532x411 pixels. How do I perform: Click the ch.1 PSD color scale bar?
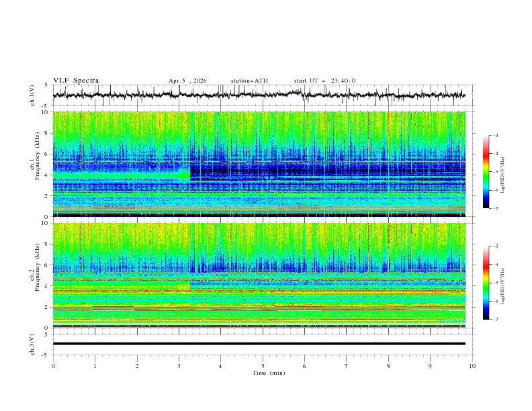[486, 172]
